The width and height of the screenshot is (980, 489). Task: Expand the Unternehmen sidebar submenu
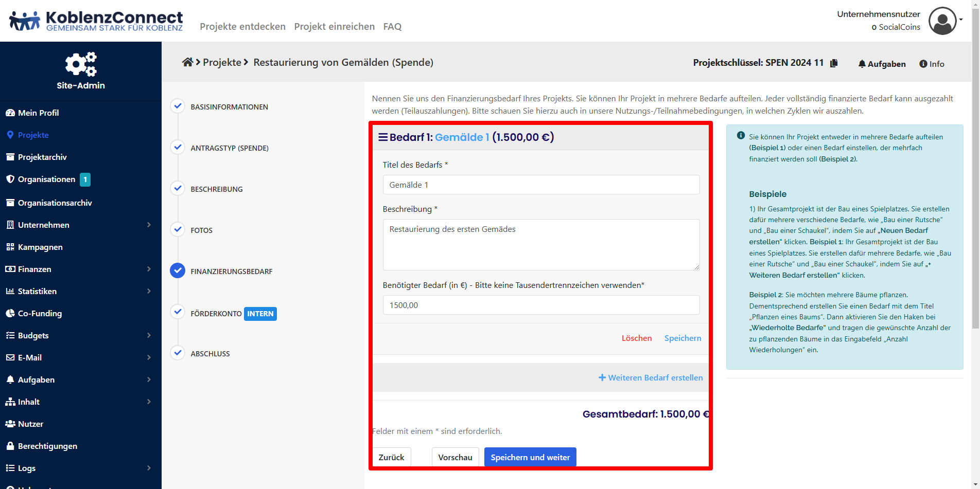[149, 225]
